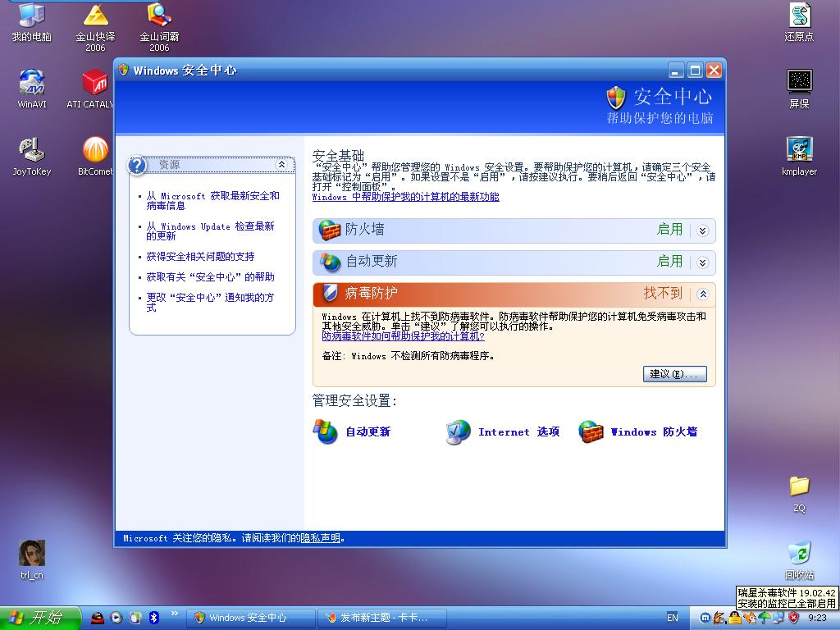
Task: Click the Windows 防火墙 settings icon
Action: 591,431
